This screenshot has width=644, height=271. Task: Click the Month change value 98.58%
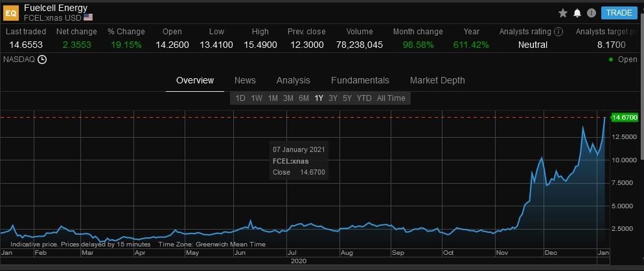point(418,45)
